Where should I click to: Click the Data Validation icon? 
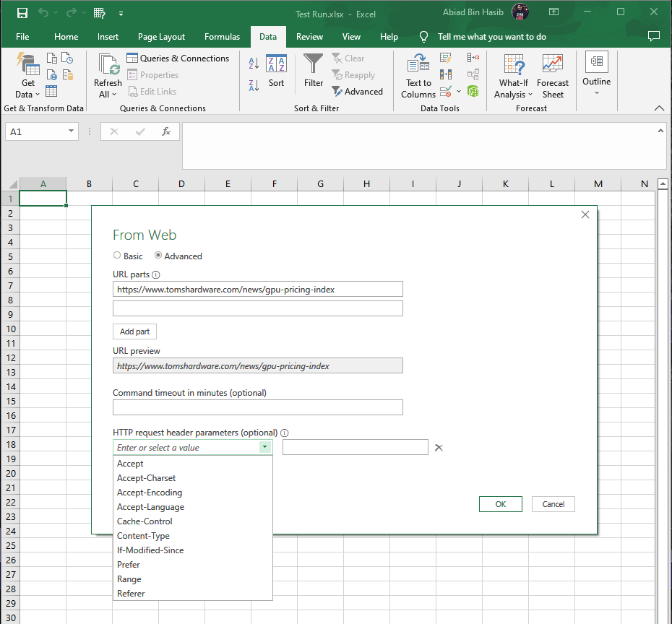tap(446, 91)
